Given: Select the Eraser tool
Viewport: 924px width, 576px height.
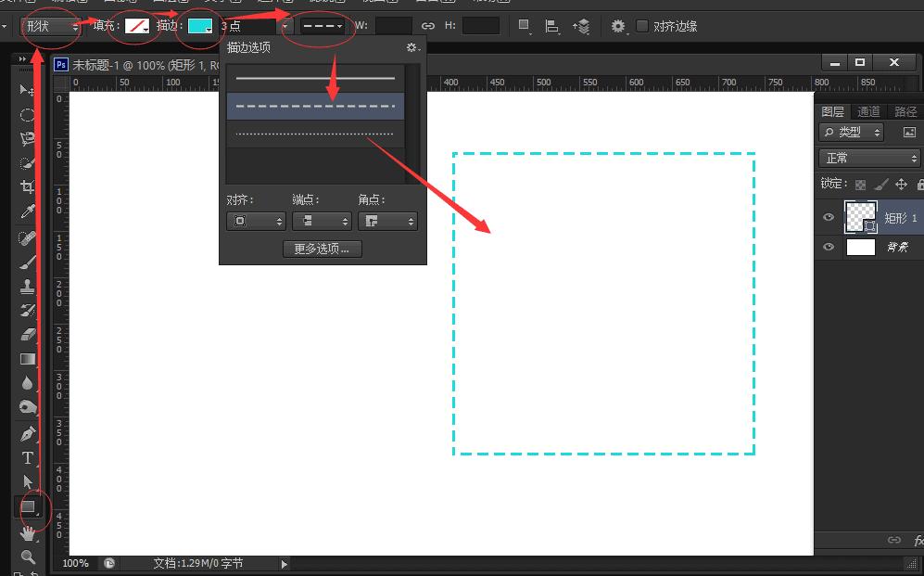Looking at the screenshot, I should pyautogui.click(x=28, y=335).
